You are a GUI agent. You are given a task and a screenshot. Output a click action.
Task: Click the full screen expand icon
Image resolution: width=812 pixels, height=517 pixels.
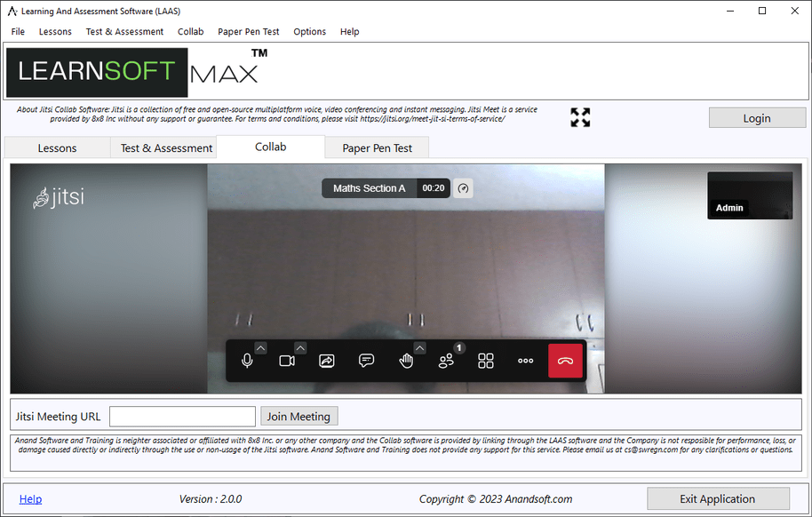click(580, 117)
